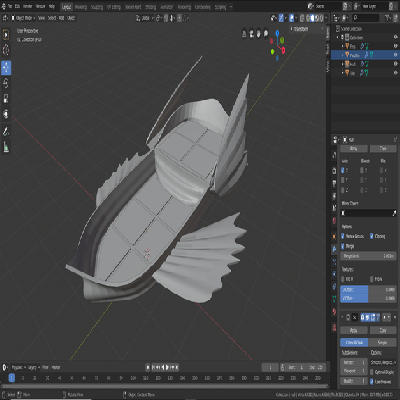
Task: Toggle the Merge checkbox
Action: click(343, 246)
